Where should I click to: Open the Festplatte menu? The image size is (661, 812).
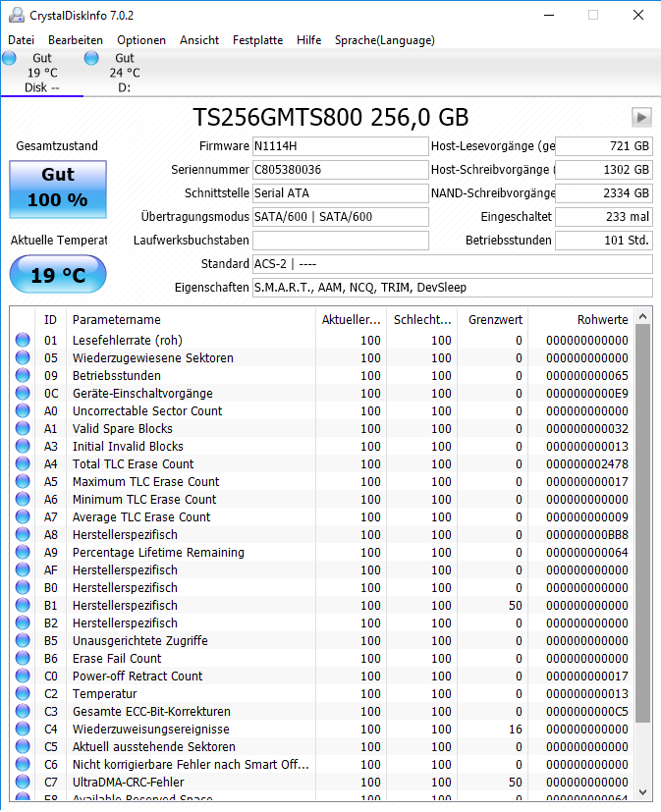258,40
